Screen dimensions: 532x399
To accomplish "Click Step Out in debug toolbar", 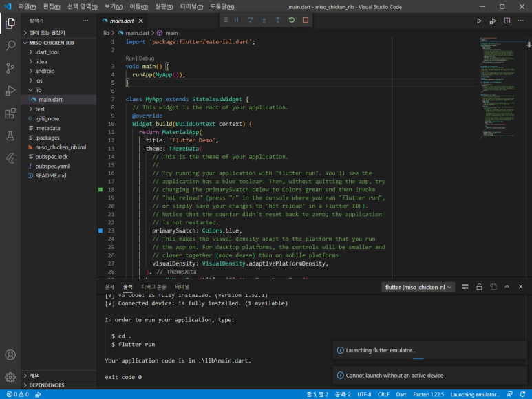I will (277, 21).
